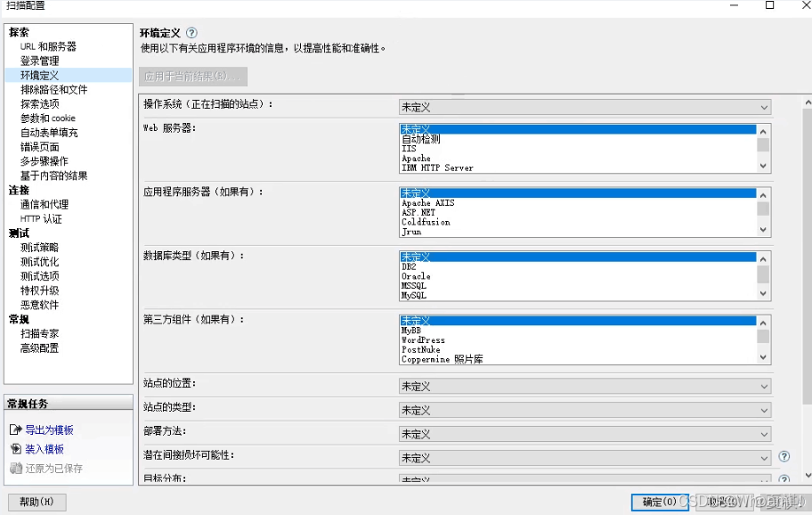Image resolution: width=812 pixels, height=515 pixels.
Task: Choose MSSQL database type
Action: tap(414, 285)
